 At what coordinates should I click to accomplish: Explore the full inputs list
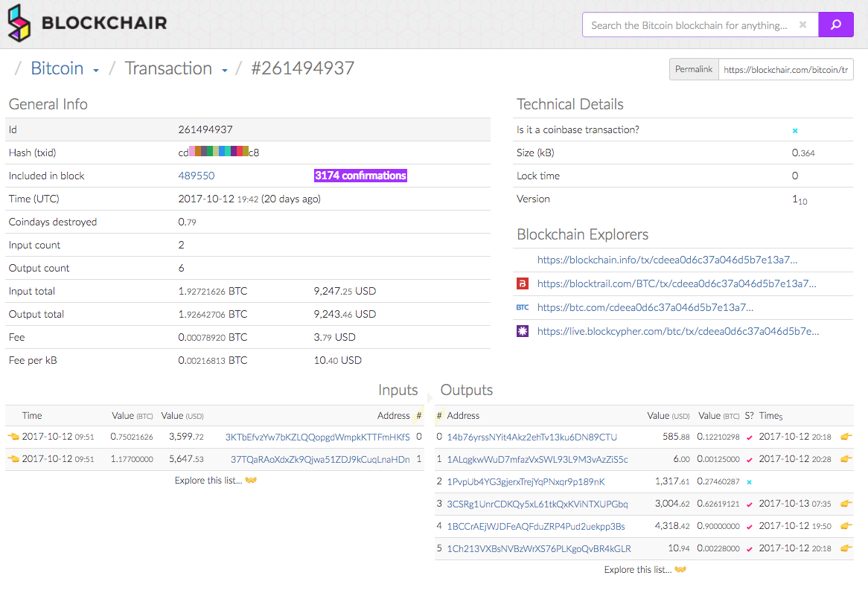click(215, 481)
